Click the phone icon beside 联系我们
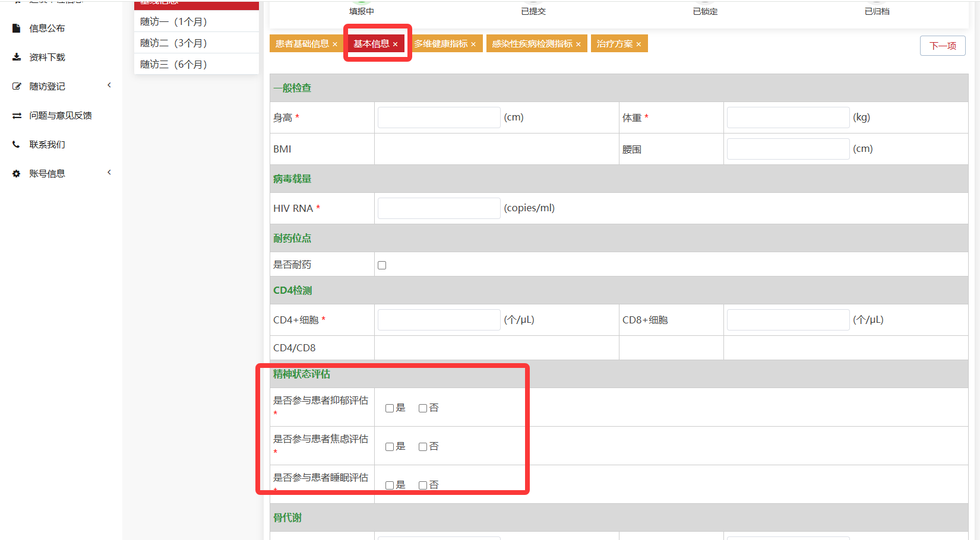980x540 pixels. pos(17,144)
